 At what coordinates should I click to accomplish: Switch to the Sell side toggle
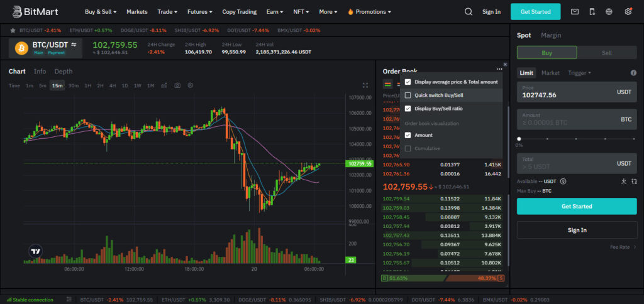(x=607, y=53)
